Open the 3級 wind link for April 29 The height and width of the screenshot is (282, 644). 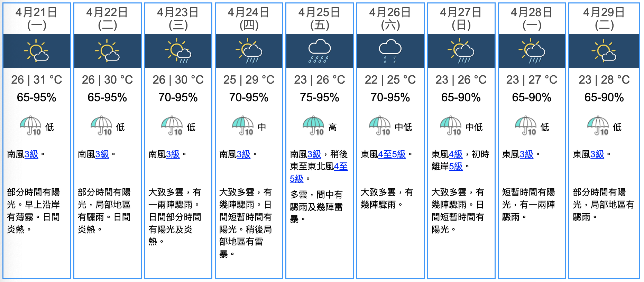click(x=597, y=154)
